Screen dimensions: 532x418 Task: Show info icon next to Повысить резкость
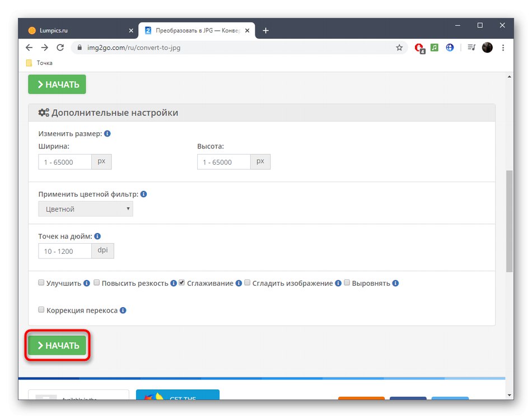point(174,283)
